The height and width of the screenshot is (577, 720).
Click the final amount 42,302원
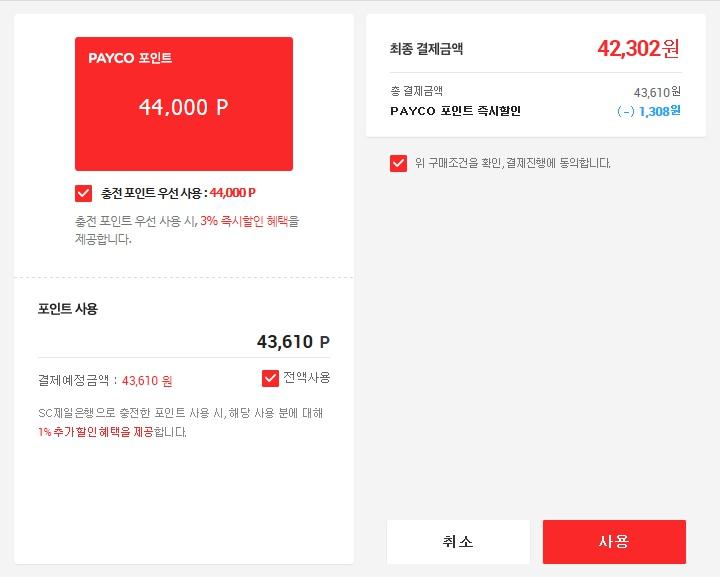click(638, 49)
